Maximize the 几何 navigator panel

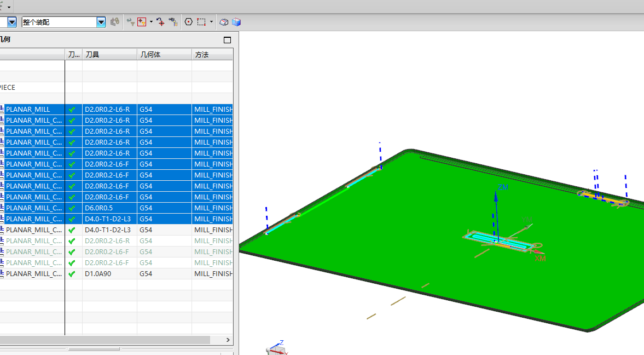(x=227, y=40)
